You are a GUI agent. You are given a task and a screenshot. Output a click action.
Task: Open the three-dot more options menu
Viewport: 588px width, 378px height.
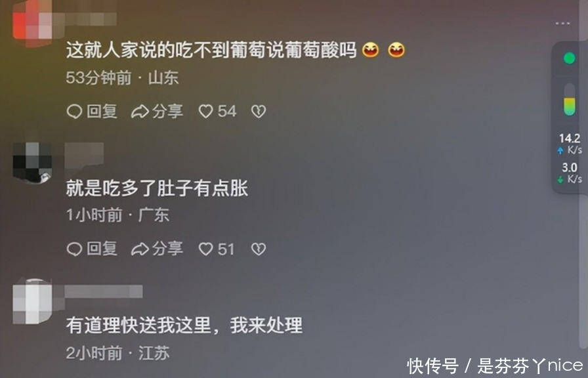(562, 23)
